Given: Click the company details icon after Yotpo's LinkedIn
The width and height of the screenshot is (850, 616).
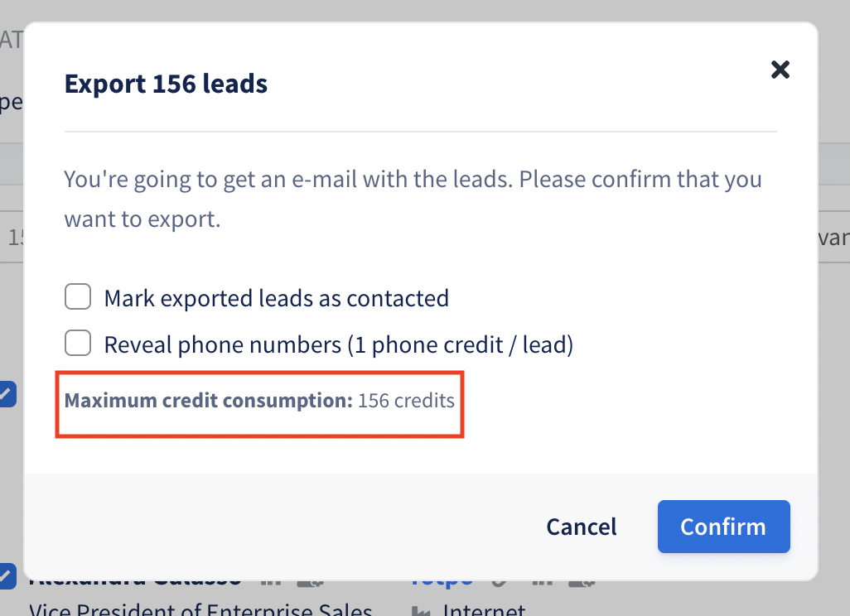Looking at the screenshot, I should pyautogui.click(x=582, y=583).
